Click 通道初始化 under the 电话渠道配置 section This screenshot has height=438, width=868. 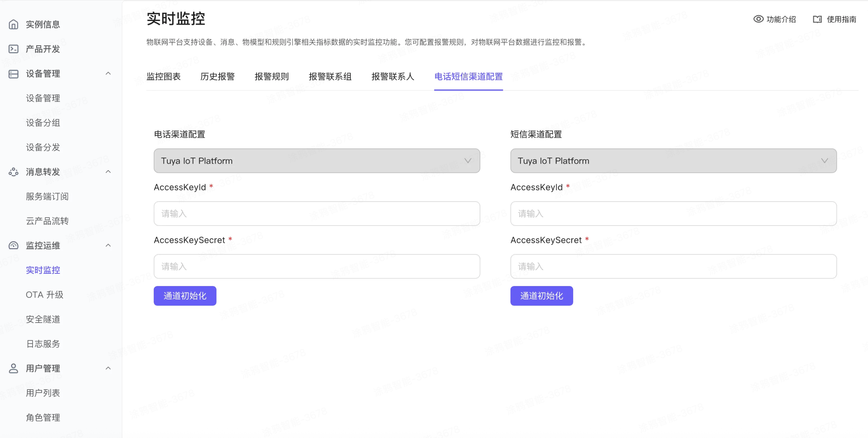click(x=185, y=296)
